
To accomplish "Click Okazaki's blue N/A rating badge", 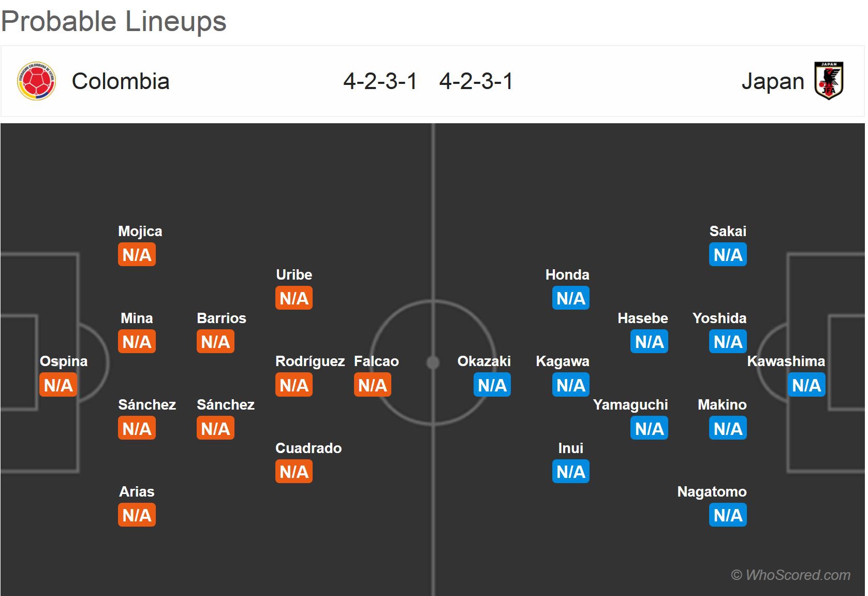I will (492, 385).
